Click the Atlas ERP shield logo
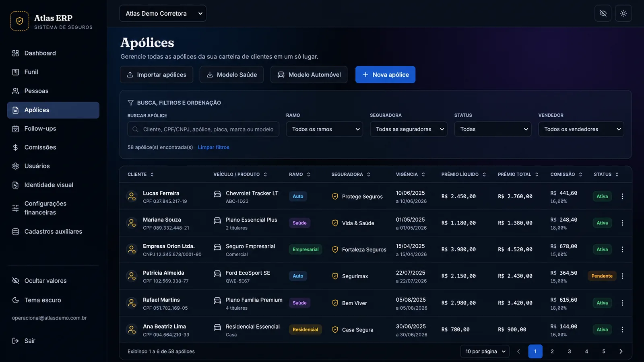The height and width of the screenshot is (362, 644). 19,21
